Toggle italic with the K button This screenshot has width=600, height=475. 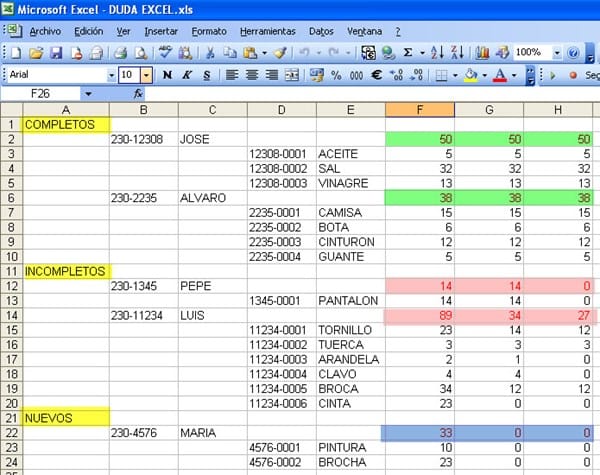point(187,75)
